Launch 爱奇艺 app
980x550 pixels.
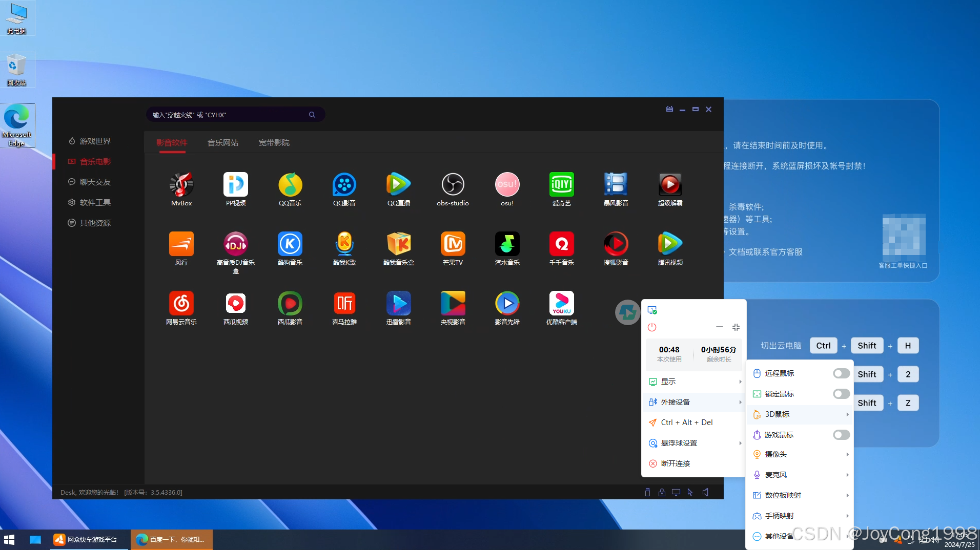click(562, 189)
